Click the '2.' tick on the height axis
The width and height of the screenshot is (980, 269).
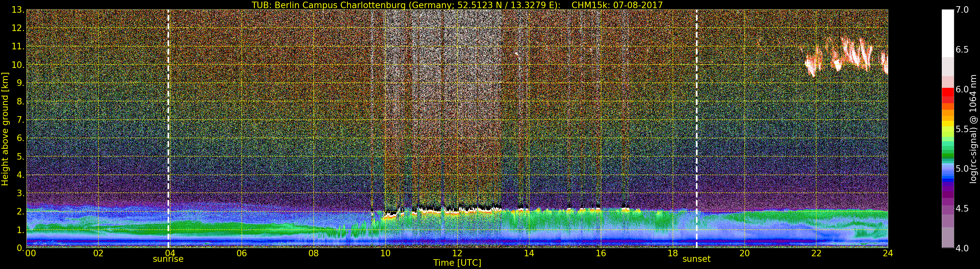point(21,211)
